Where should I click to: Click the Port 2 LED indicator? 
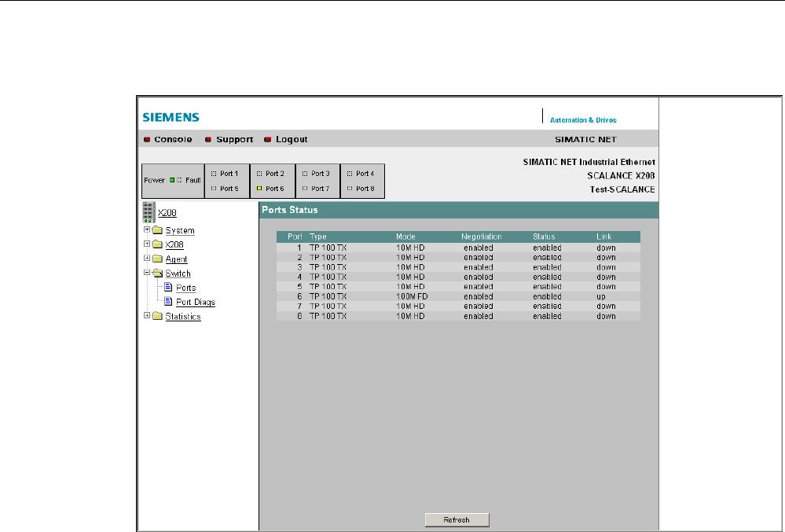(x=259, y=174)
